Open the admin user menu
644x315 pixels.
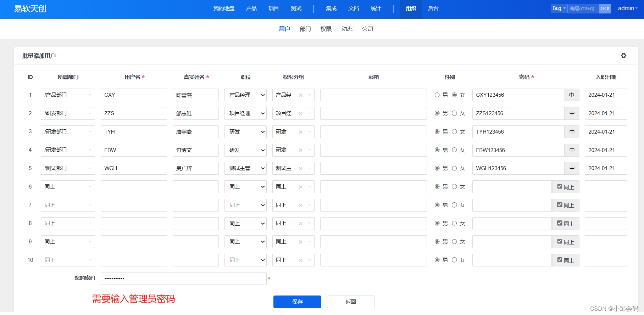coord(627,9)
